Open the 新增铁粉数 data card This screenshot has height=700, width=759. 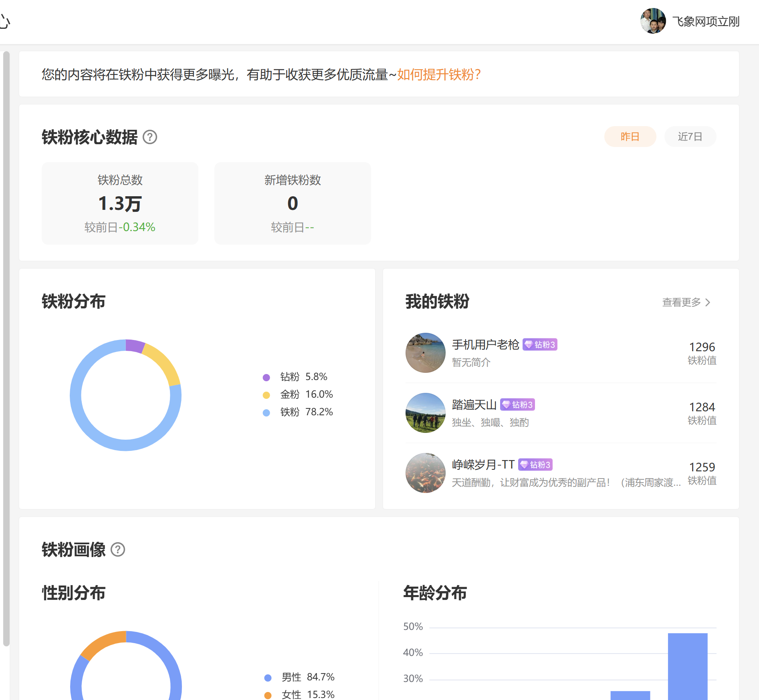[x=293, y=203]
